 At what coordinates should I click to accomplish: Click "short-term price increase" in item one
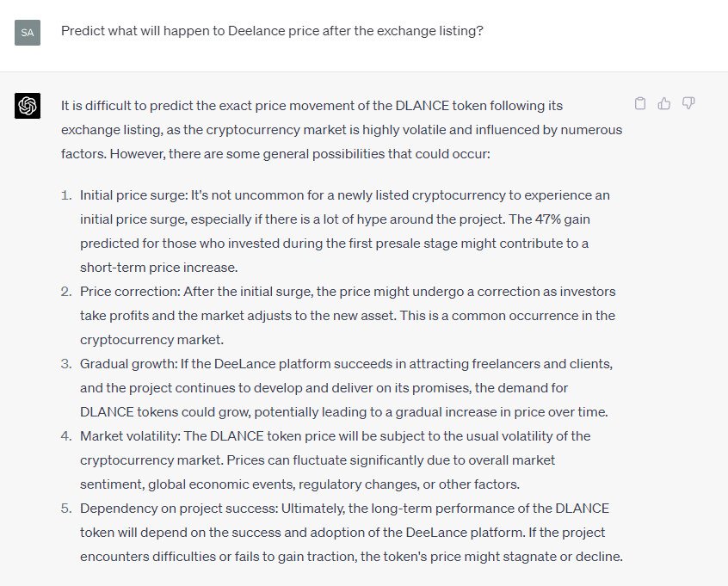coord(158,268)
